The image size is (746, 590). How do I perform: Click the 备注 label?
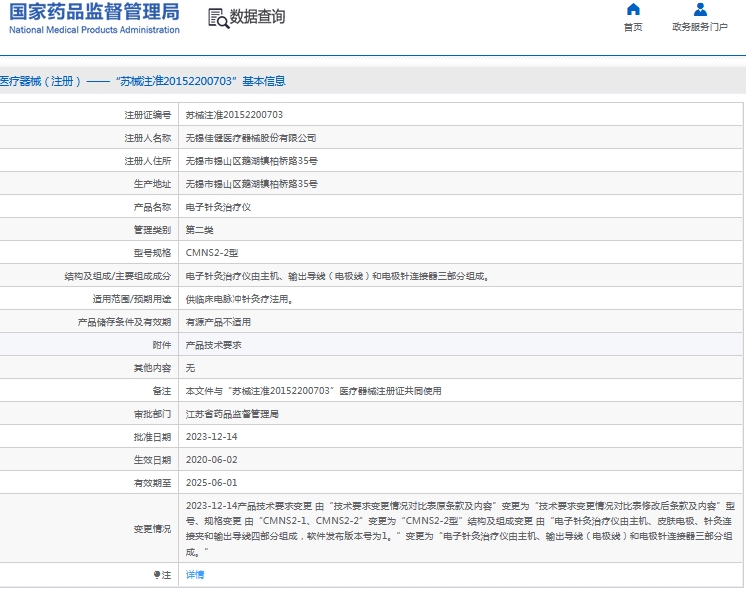(x=162, y=391)
